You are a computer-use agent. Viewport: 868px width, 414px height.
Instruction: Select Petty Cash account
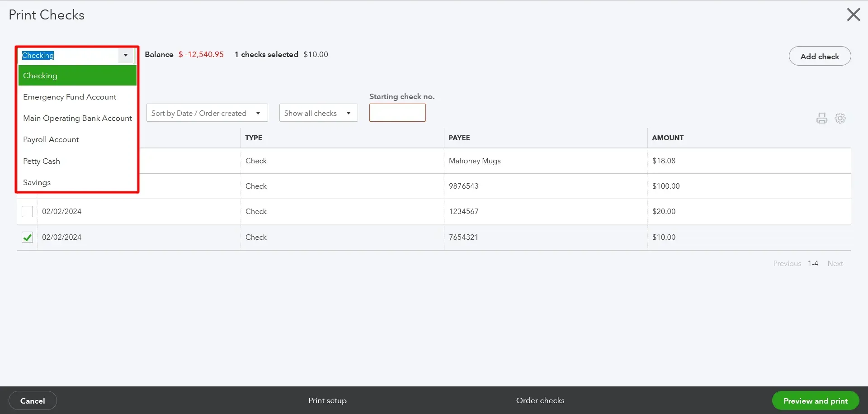tap(77, 161)
